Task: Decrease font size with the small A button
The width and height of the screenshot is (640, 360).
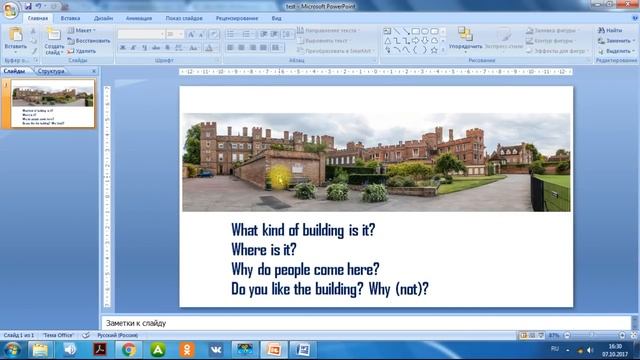Action: [x=201, y=35]
